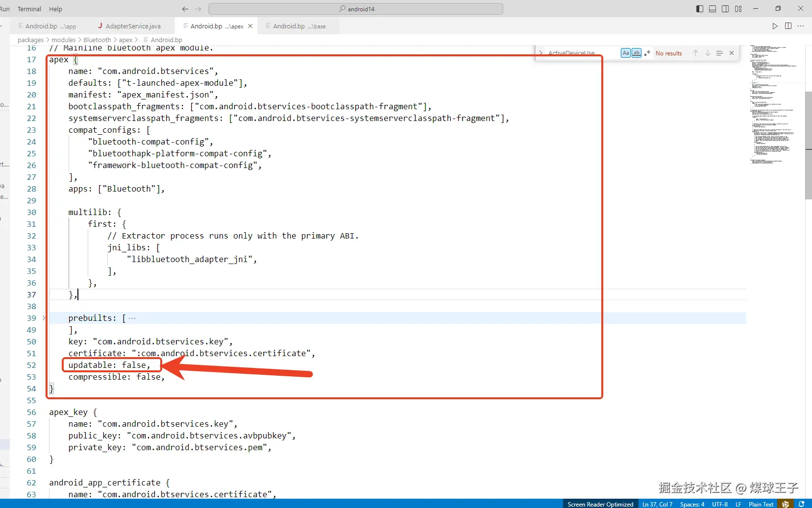
Task: Click 'defaults: ["t-launched-apex-module"],' line
Action: click(x=158, y=83)
